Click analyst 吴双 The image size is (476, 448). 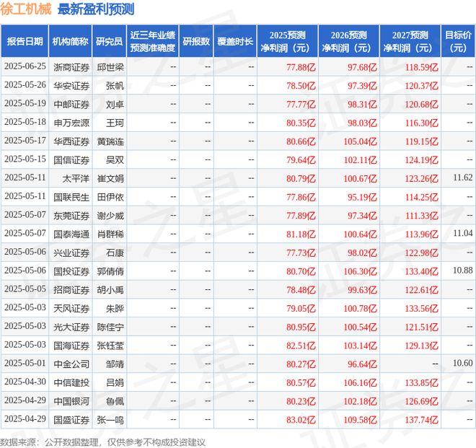click(x=115, y=160)
